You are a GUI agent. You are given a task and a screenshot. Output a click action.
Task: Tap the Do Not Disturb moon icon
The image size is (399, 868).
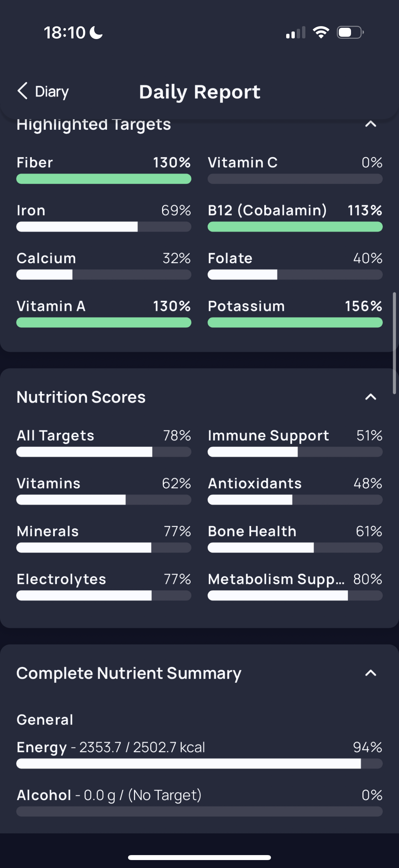coord(96,33)
